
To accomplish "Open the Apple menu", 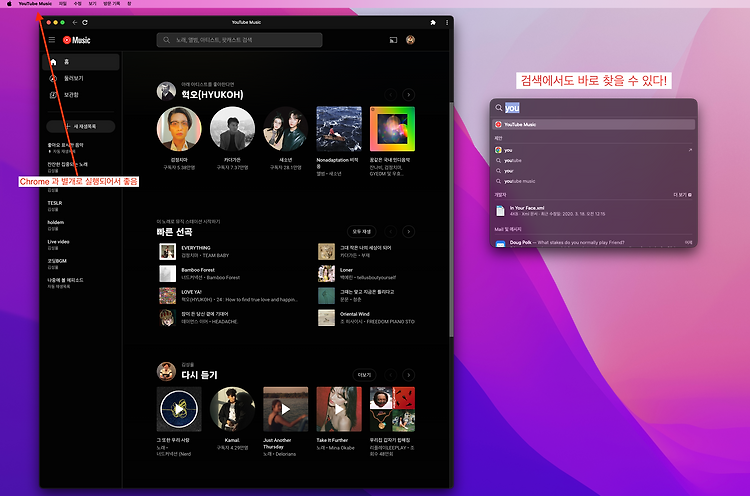I will click(9, 3).
